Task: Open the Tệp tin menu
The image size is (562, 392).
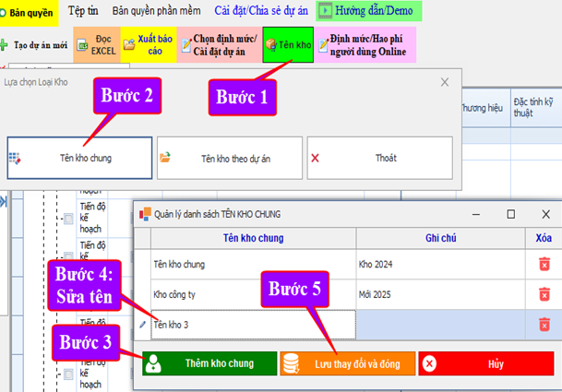Action: click(x=83, y=11)
